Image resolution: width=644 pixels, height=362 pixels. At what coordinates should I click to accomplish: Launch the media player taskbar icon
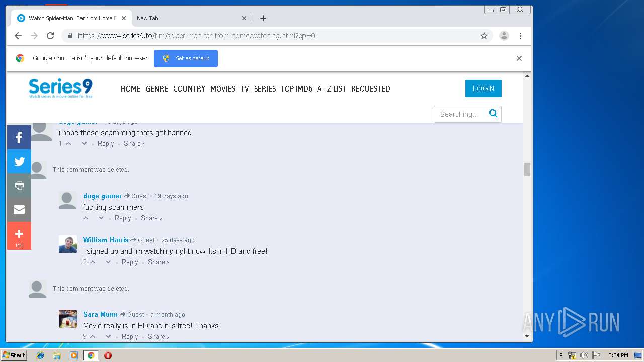[x=74, y=355]
